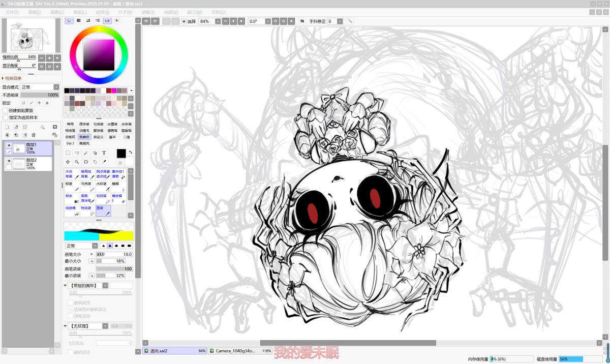Enable 创建剪贴蒙版 clipping mask checkbox
610x364 pixels.
[x=5, y=110]
